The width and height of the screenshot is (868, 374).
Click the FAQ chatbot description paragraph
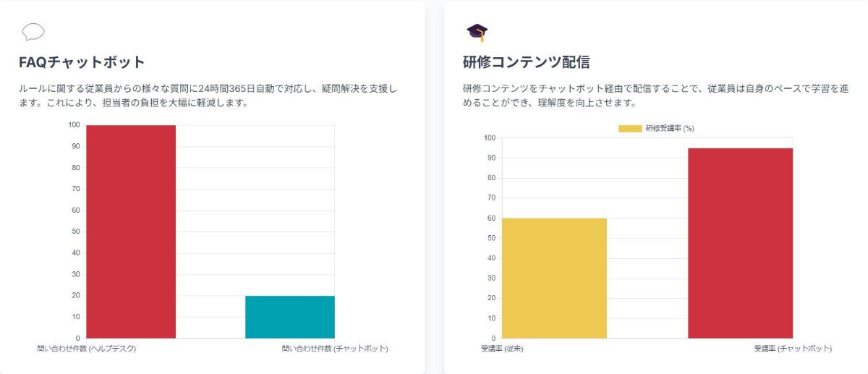point(208,95)
